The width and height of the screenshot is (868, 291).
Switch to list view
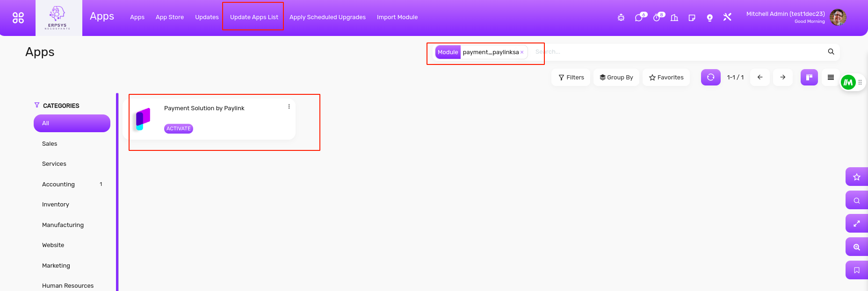831,78
